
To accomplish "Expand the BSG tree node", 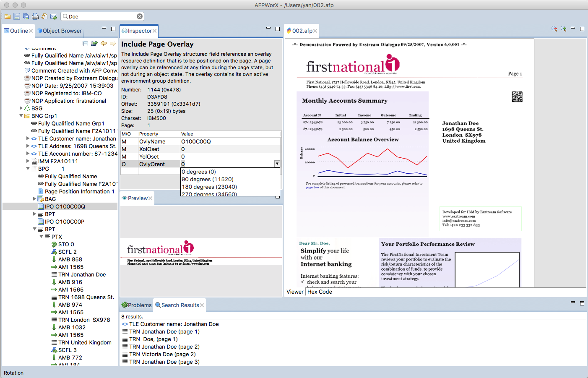I will click(21, 108).
